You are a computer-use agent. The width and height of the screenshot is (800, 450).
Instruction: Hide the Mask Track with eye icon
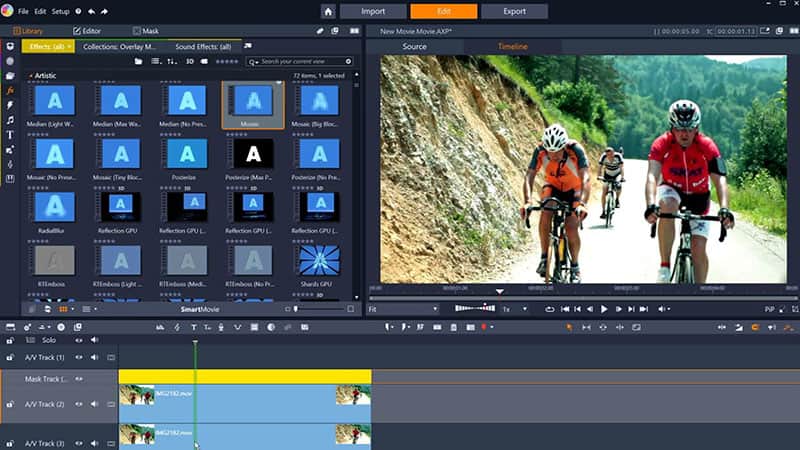(x=80, y=379)
